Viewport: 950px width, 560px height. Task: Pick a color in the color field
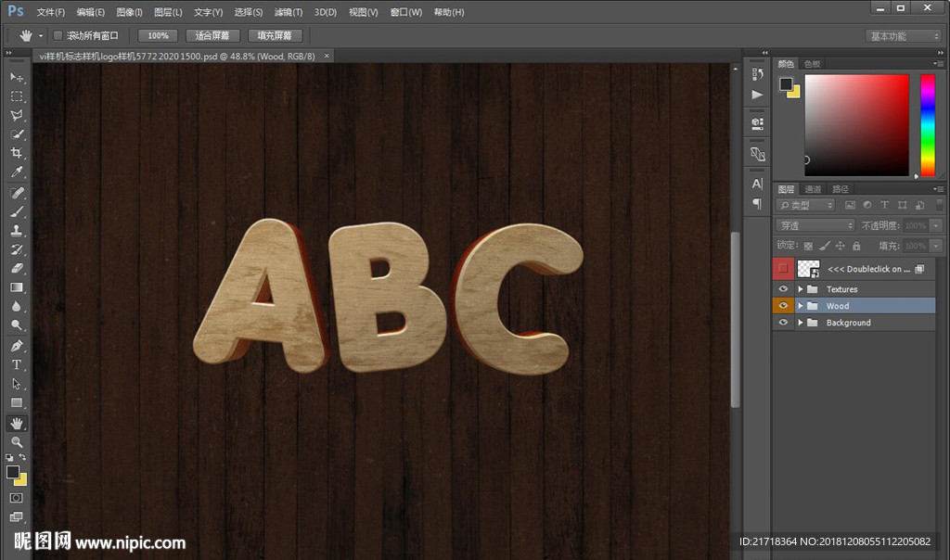coord(856,125)
